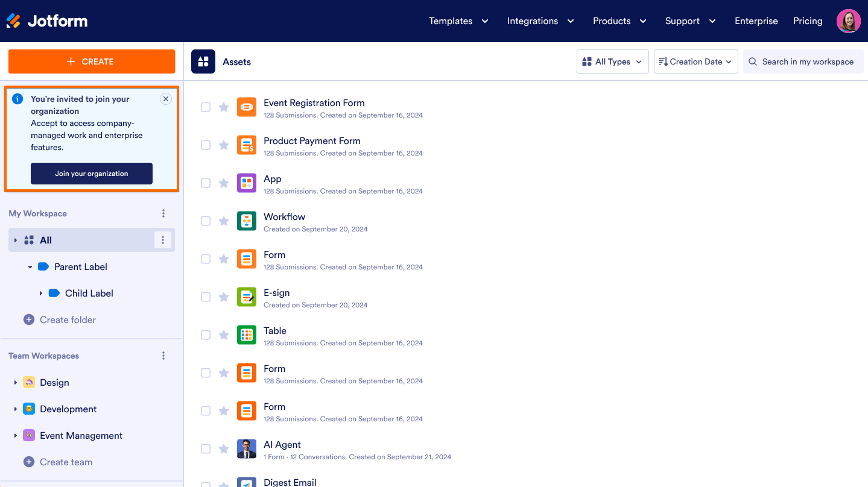Click the plus icon beside Create folder
The image size is (868, 487).
pos(29,319)
